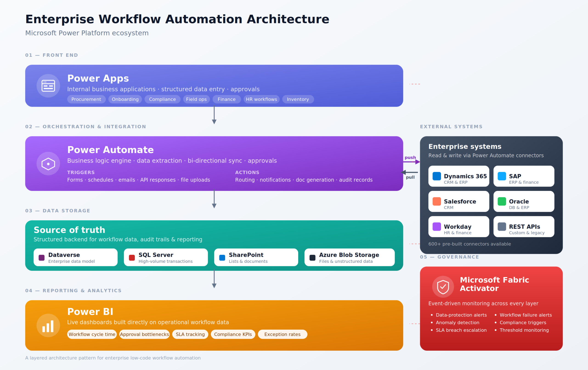Click the Compliance KPIs tag
Viewport: 588px width, 370px height.
coord(233,334)
